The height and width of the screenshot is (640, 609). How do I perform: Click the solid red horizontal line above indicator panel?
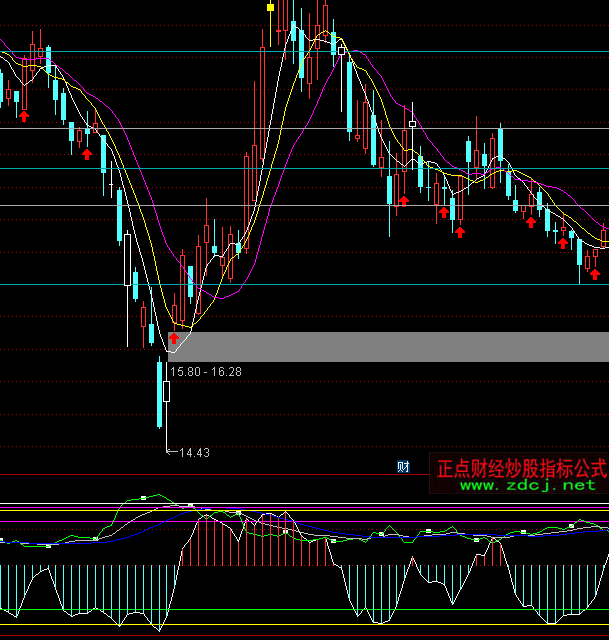(200, 475)
